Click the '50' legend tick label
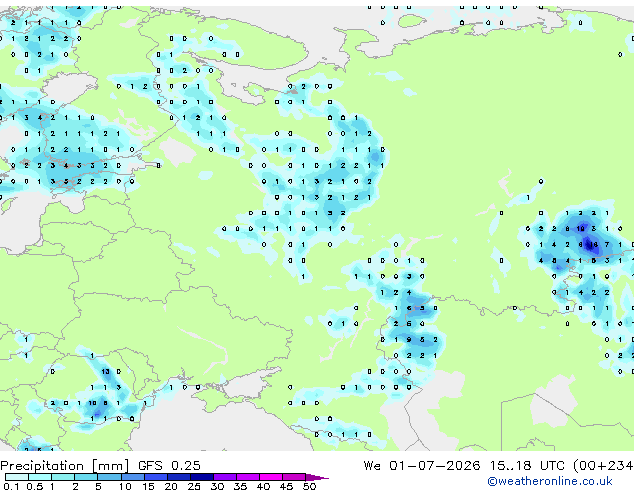The height and width of the screenshot is (490, 634). pos(309,486)
